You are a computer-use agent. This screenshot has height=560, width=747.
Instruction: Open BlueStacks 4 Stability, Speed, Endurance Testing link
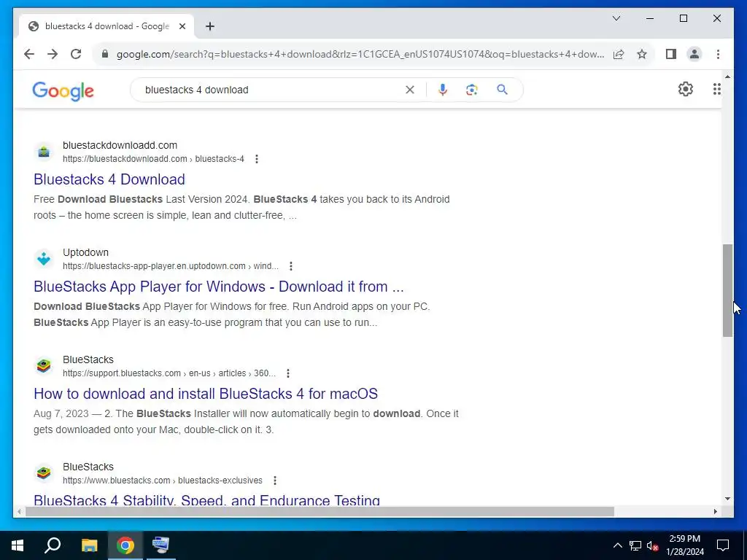[x=206, y=500]
